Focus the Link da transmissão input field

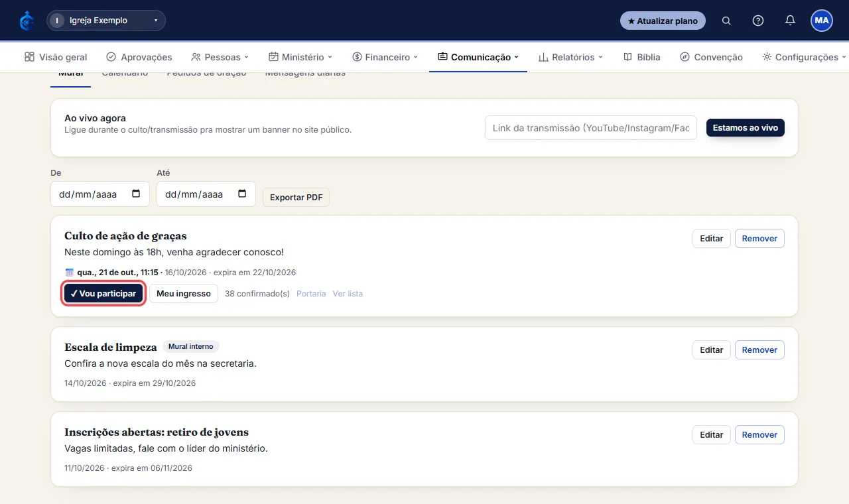(591, 128)
